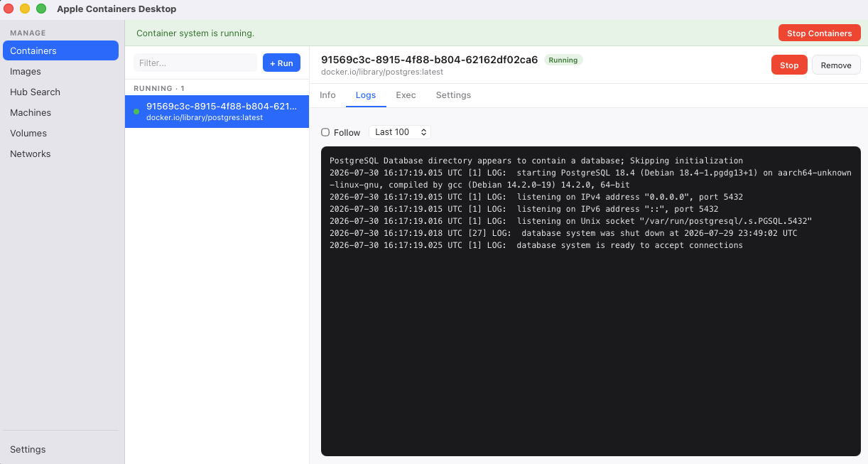868x464 pixels.
Task: Switch to the Info tab
Action: (x=327, y=95)
